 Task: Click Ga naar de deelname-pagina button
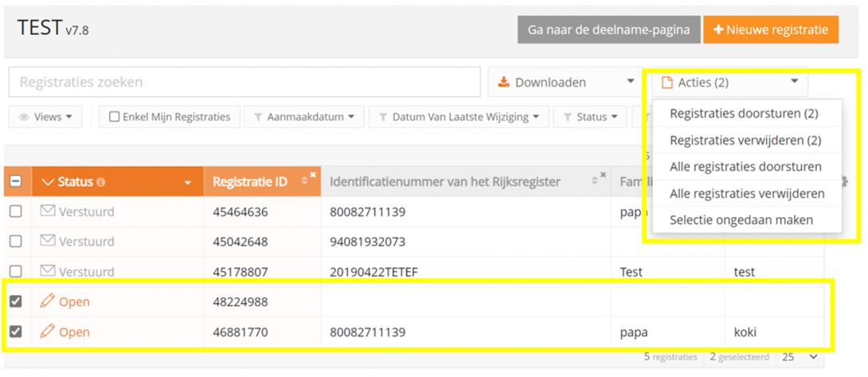point(608,29)
